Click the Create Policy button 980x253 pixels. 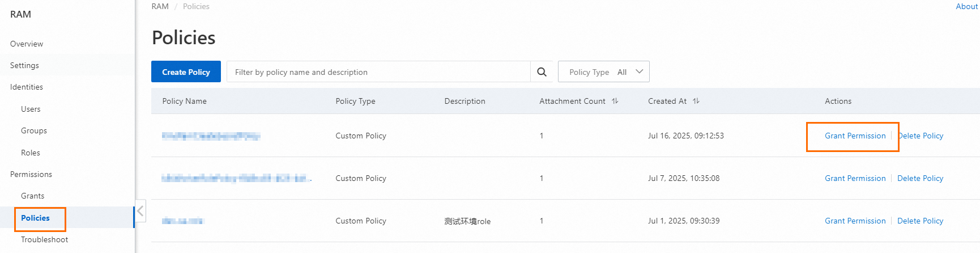pos(186,72)
